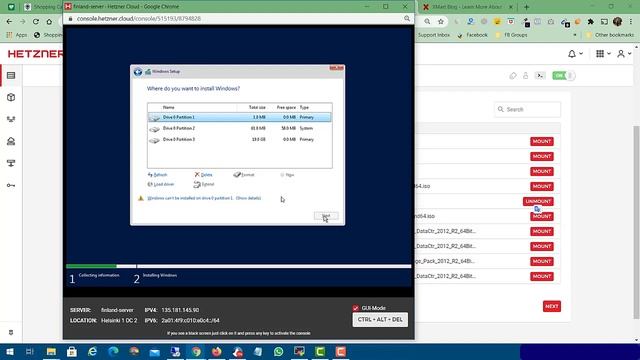
Task: Click the ISO Search input field
Action: point(527,109)
